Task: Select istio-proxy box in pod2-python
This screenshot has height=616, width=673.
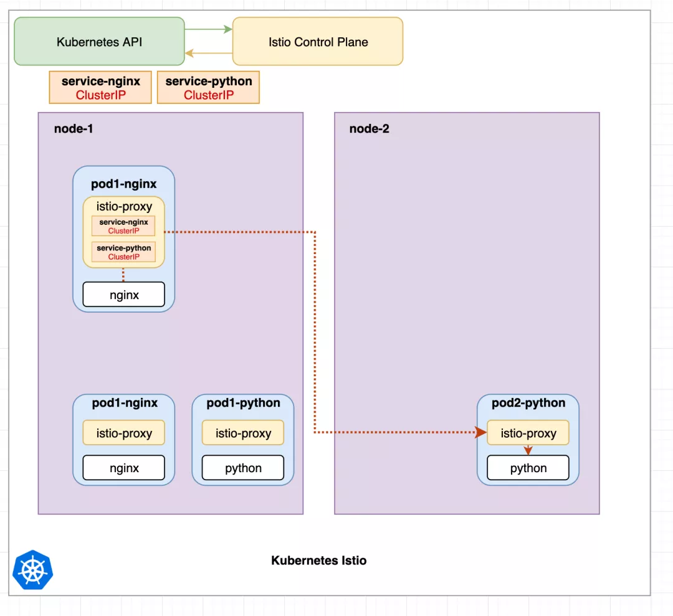Action: pos(528,433)
